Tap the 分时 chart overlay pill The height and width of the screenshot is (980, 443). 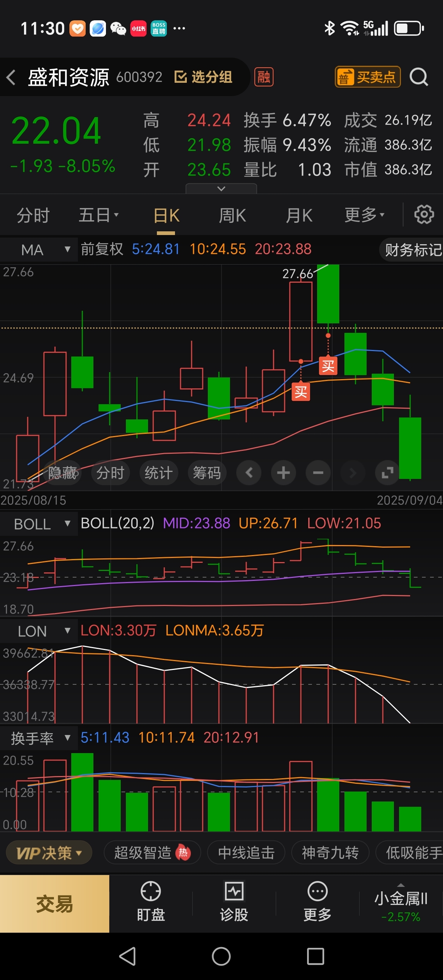[110, 473]
